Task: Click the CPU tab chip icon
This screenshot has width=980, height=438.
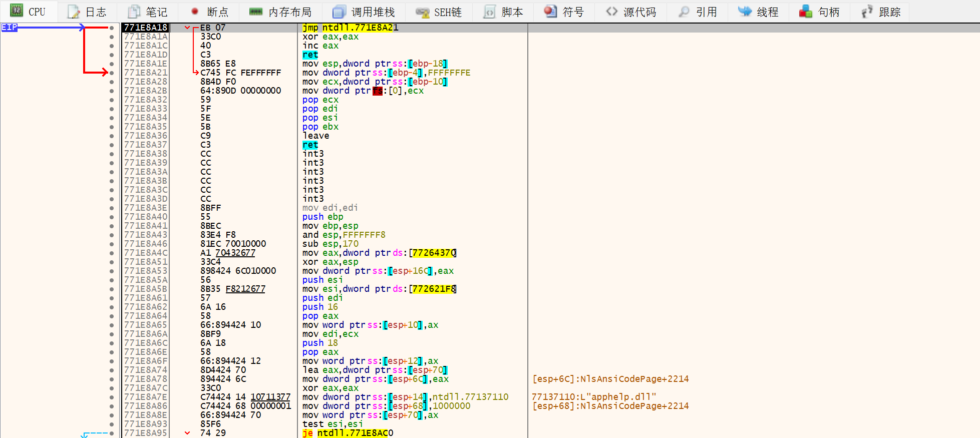Action: (x=17, y=11)
